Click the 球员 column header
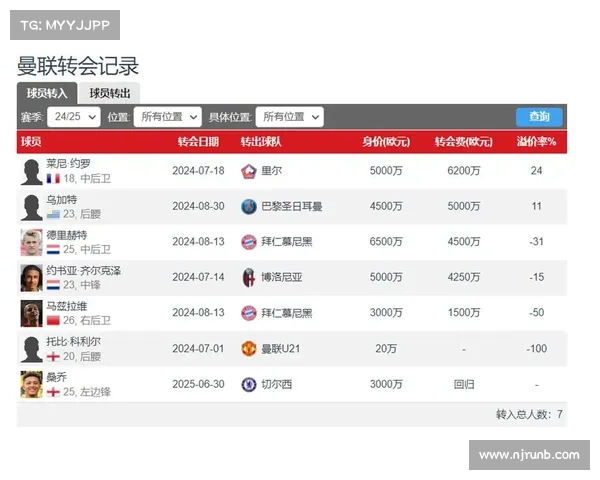Viewport: 600px width, 480px height. (x=31, y=142)
